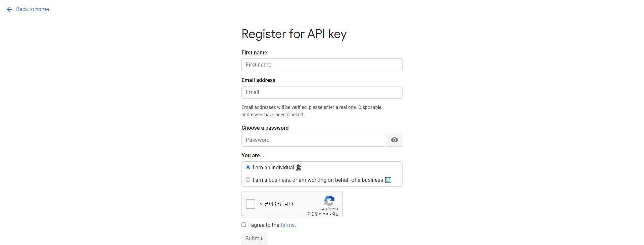644x245 pixels.
Task: Focus the Password input field
Action: (313, 140)
